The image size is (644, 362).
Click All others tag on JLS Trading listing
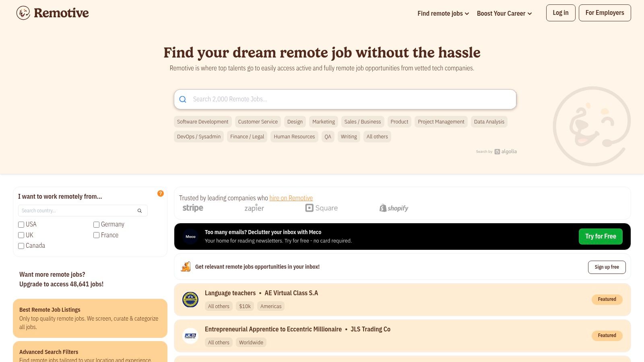[x=219, y=343]
